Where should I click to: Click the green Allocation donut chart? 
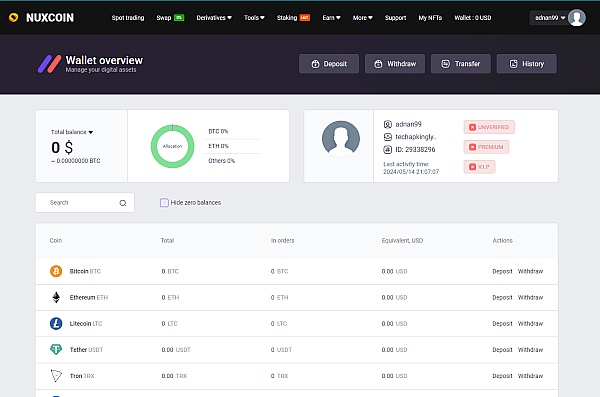pyautogui.click(x=173, y=146)
